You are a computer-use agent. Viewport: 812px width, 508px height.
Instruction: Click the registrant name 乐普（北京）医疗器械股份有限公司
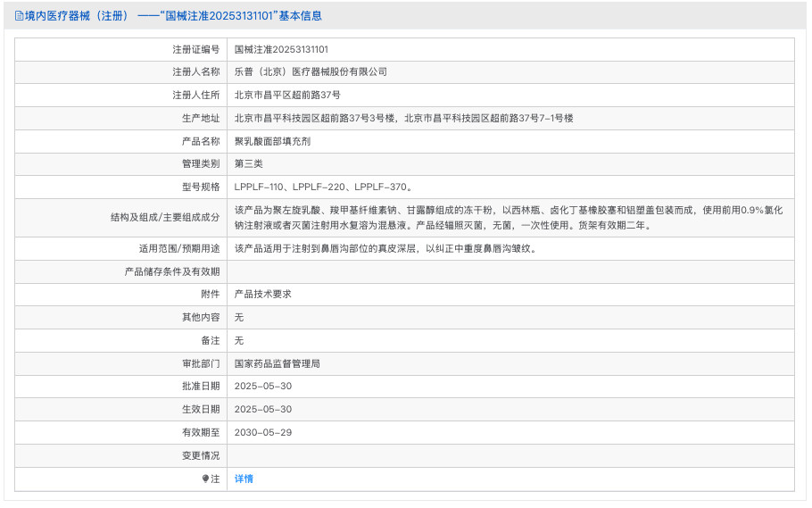pyautogui.click(x=311, y=71)
